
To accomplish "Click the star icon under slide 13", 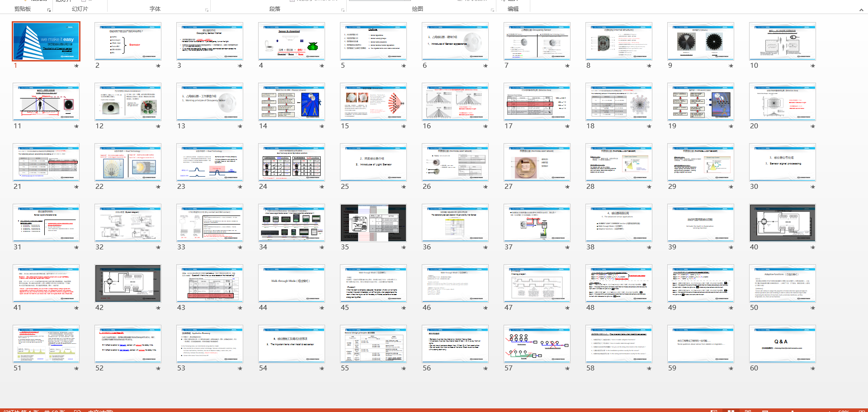I will pos(240,126).
